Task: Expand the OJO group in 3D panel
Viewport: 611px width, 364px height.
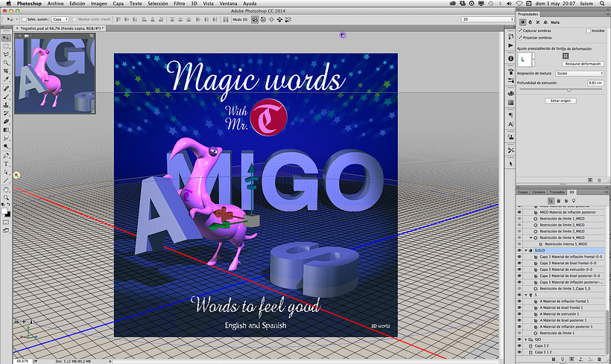Action: click(527, 339)
